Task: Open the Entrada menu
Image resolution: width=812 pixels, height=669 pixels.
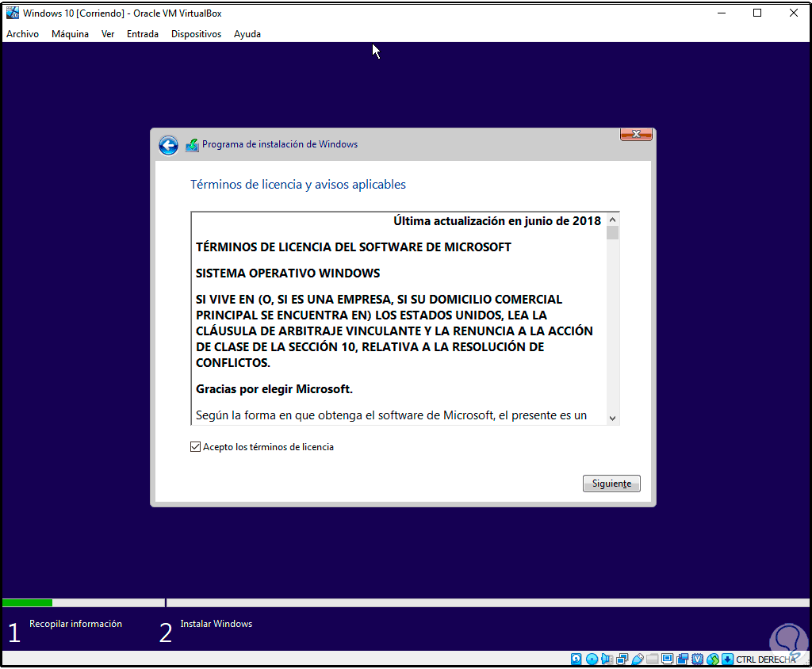Action: tap(143, 34)
